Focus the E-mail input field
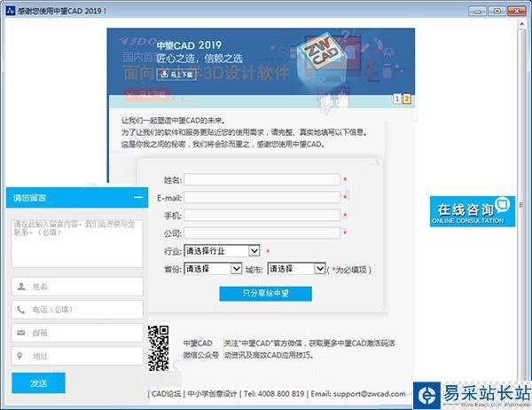Image resolution: width=532 pixels, height=410 pixels. click(262, 197)
